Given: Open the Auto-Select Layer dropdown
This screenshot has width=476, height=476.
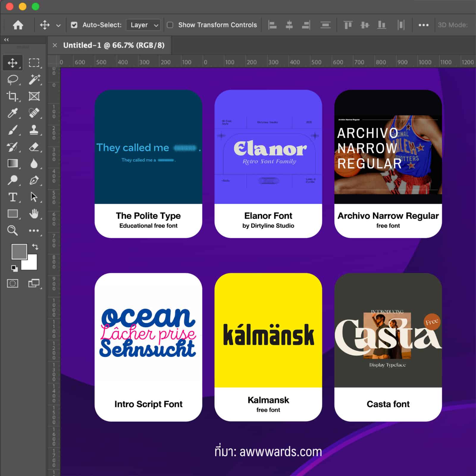Looking at the screenshot, I should pos(143,25).
